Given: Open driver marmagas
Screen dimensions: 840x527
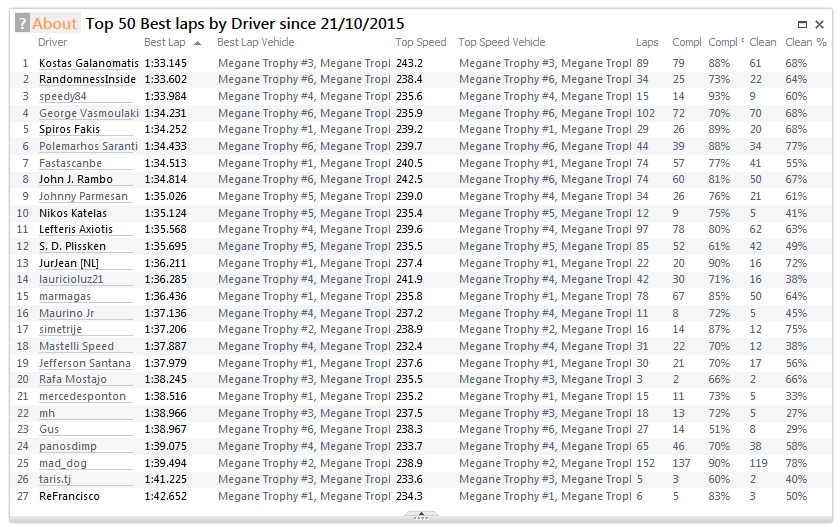Looking at the screenshot, I should (64, 297).
